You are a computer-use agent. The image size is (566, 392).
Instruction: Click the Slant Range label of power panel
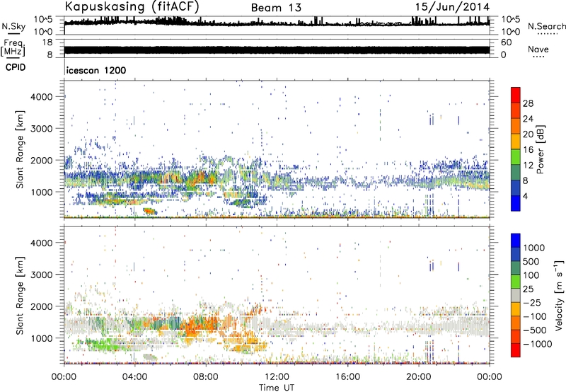point(21,149)
